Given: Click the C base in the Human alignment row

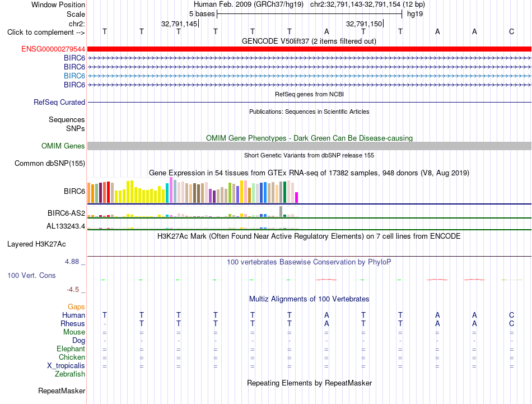Looking at the screenshot, I should pyautogui.click(x=511, y=315).
